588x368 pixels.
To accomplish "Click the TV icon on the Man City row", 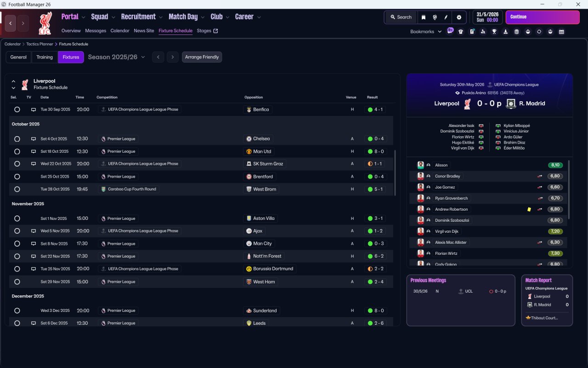I will click(33, 244).
